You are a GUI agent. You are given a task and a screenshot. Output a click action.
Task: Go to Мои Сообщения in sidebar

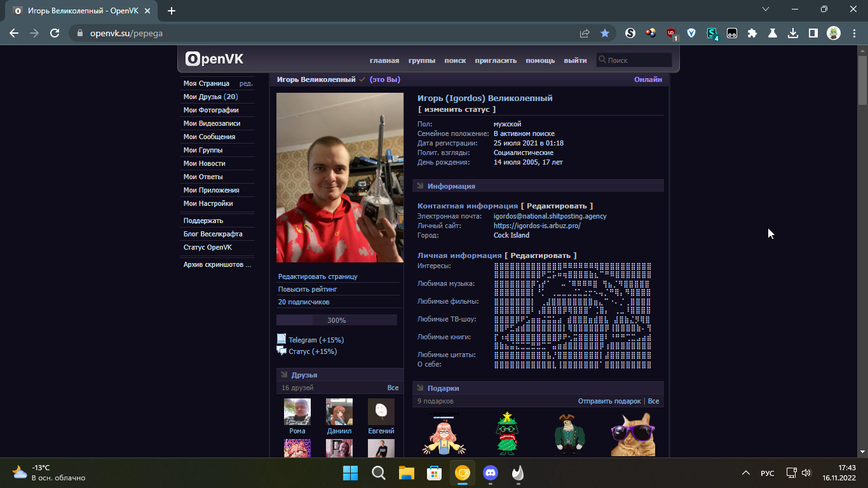coord(209,137)
